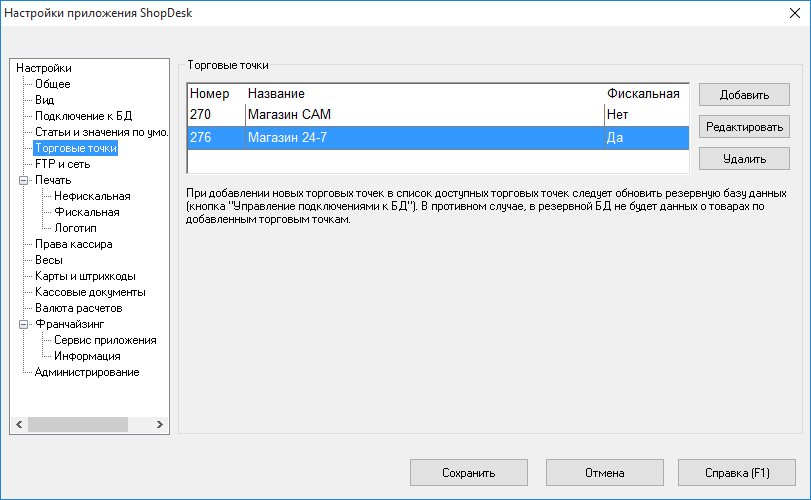Save settings with Сохранить button
This screenshot has height=500, width=811.
click(x=469, y=473)
